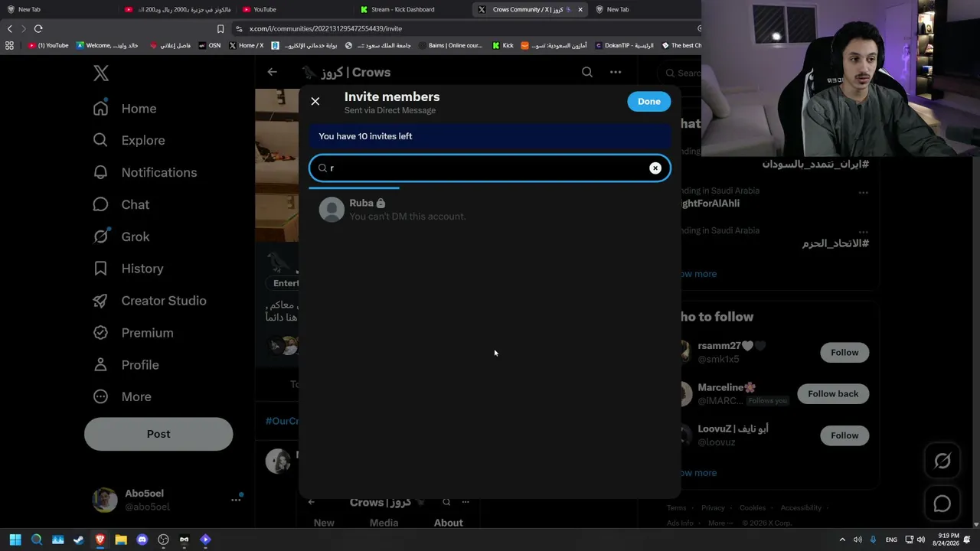Open Premium from the sidebar
The height and width of the screenshot is (551, 980).
pyautogui.click(x=133, y=333)
